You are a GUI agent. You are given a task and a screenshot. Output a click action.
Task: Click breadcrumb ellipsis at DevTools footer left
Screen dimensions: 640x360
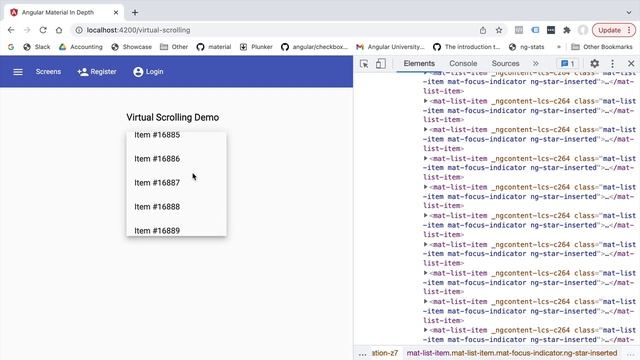(x=362, y=353)
